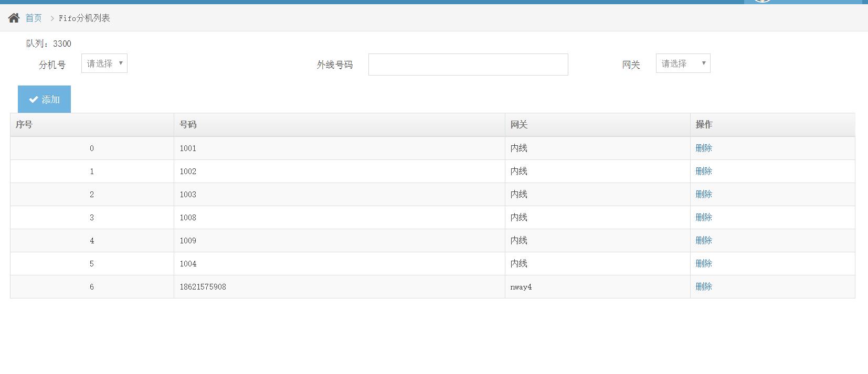The height and width of the screenshot is (374, 868).
Task: Expand the 网关 selection dropdown
Action: pos(683,63)
